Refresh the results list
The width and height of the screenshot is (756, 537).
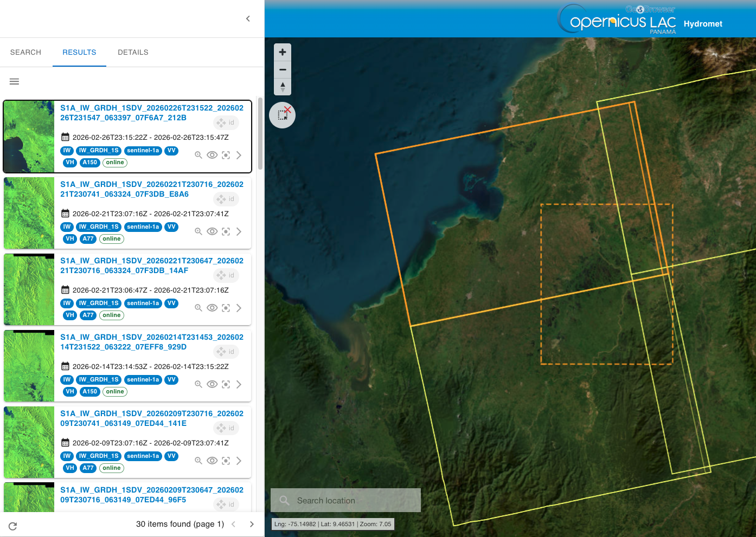point(13,526)
